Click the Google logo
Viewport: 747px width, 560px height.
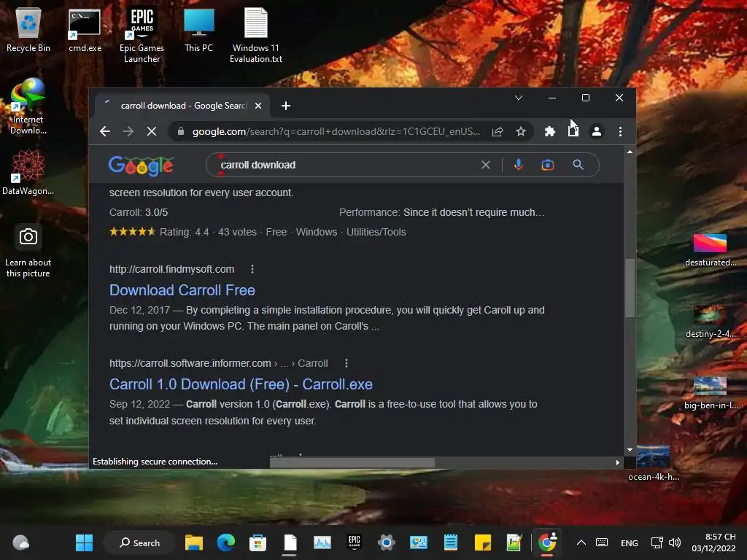click(141, 166)
